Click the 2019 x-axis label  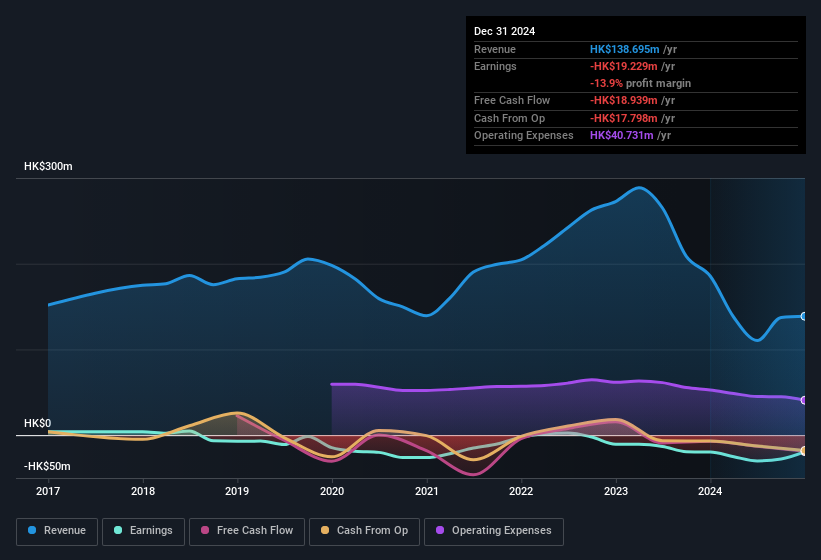click(237, 491)
